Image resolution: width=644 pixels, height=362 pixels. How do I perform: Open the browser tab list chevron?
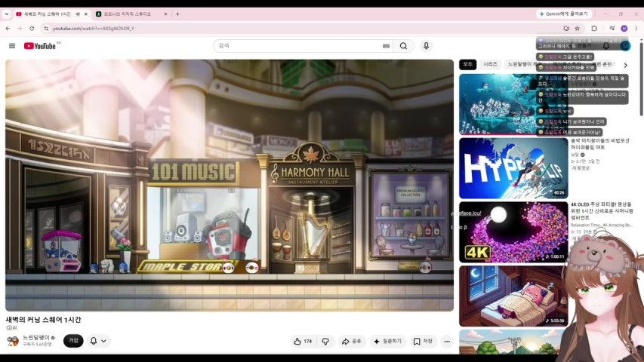7,14
